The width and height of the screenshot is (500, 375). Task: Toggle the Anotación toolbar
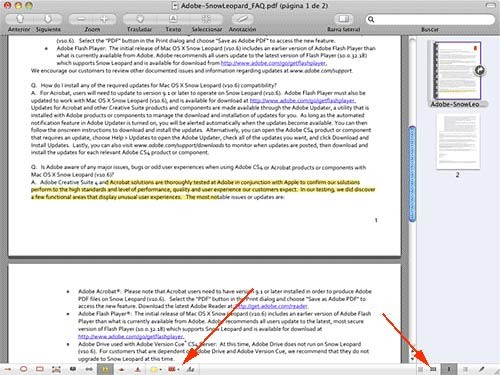coord(242,19)
